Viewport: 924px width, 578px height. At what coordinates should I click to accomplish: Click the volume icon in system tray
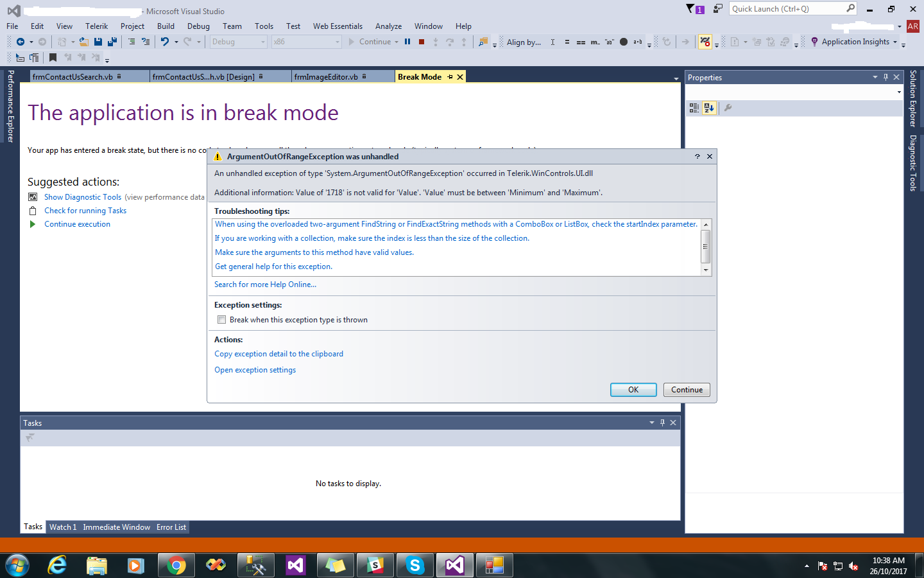(853, 566)
